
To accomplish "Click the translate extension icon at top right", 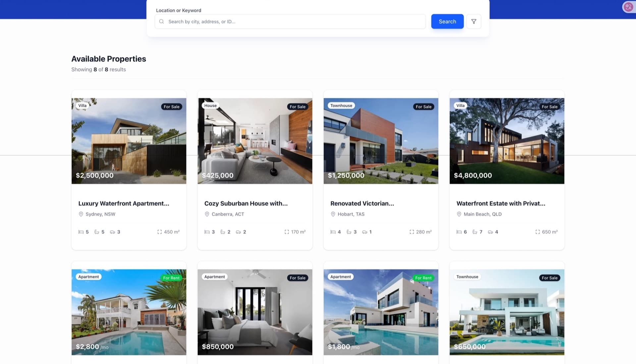I will point(628,7).
